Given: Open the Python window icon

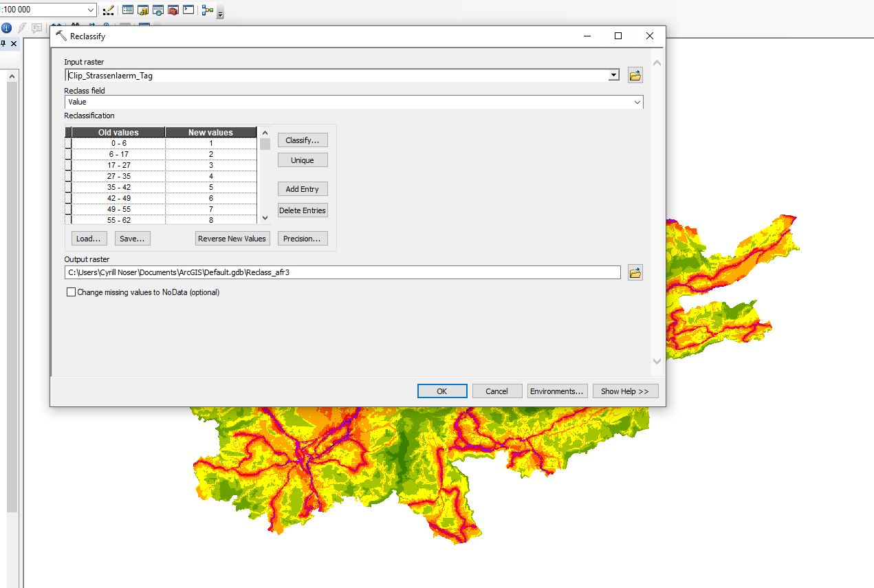Looking at the screenshot, I should click(x=188, y=10).
